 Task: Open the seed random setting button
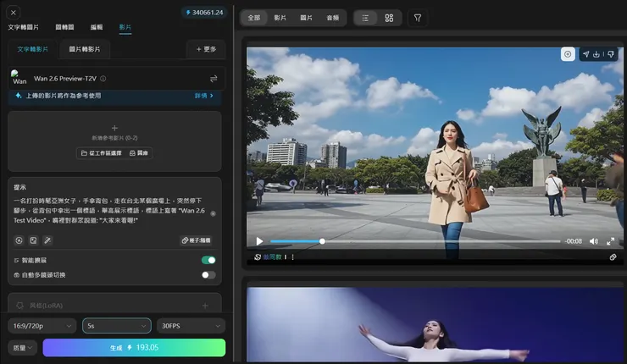pyautogui.click(x=196, y=240)
